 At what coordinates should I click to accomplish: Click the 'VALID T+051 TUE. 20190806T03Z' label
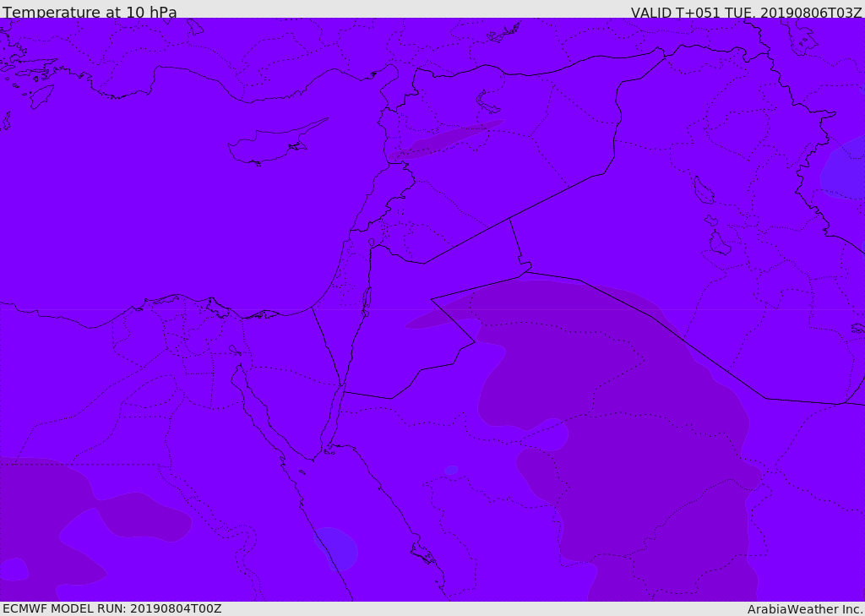tap(747, 13)
